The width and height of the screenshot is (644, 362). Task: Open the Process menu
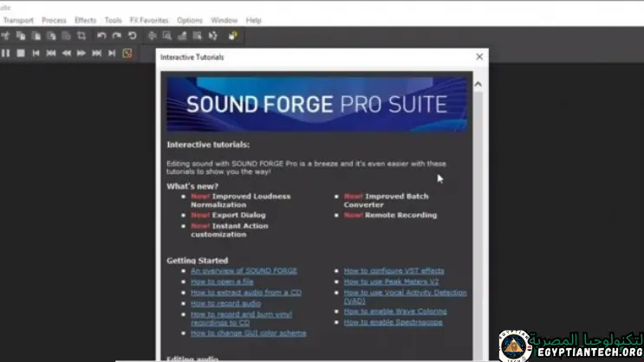54,20
